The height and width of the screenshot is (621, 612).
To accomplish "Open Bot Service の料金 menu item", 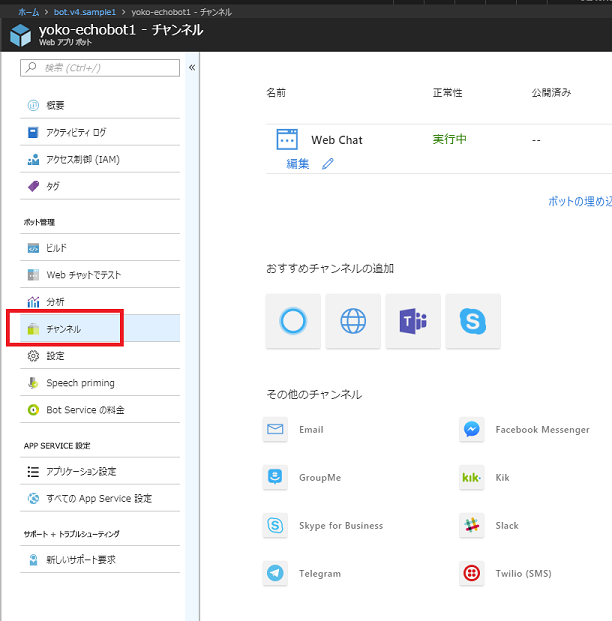I will coord(100,410).
